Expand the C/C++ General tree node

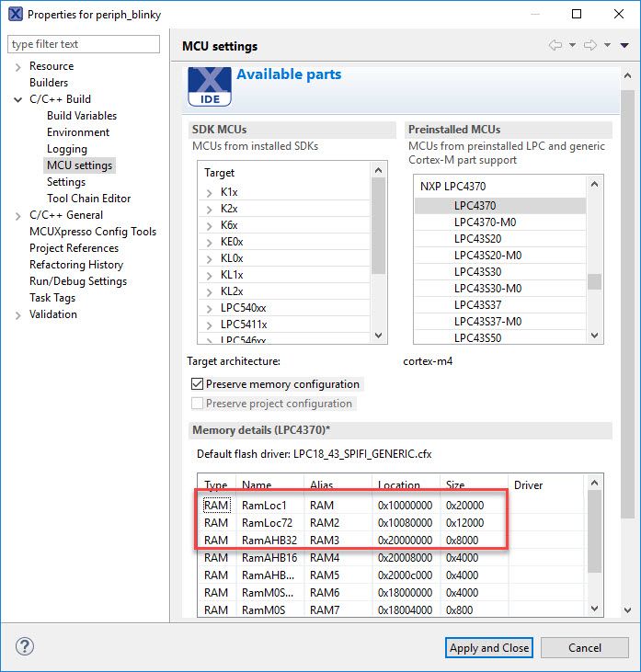point(18,216)
